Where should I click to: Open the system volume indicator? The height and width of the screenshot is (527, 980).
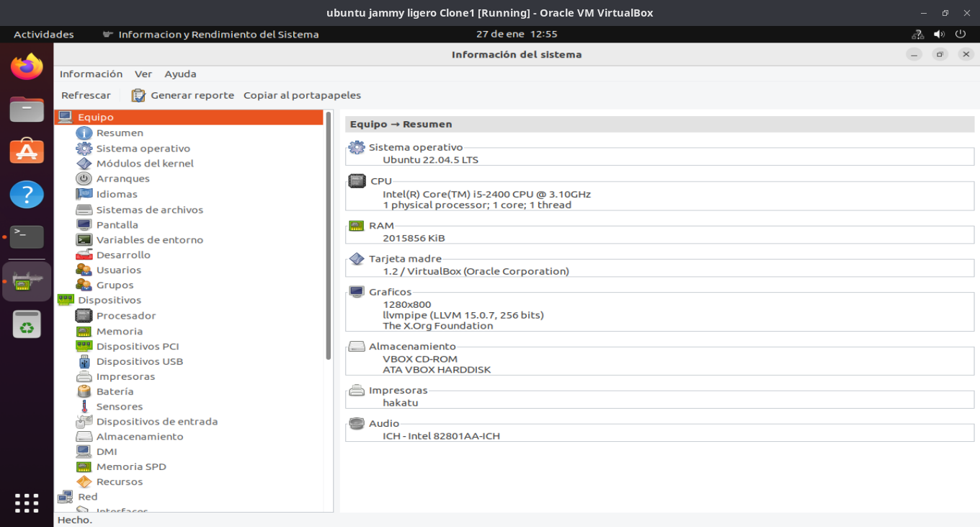click(939, 34)
